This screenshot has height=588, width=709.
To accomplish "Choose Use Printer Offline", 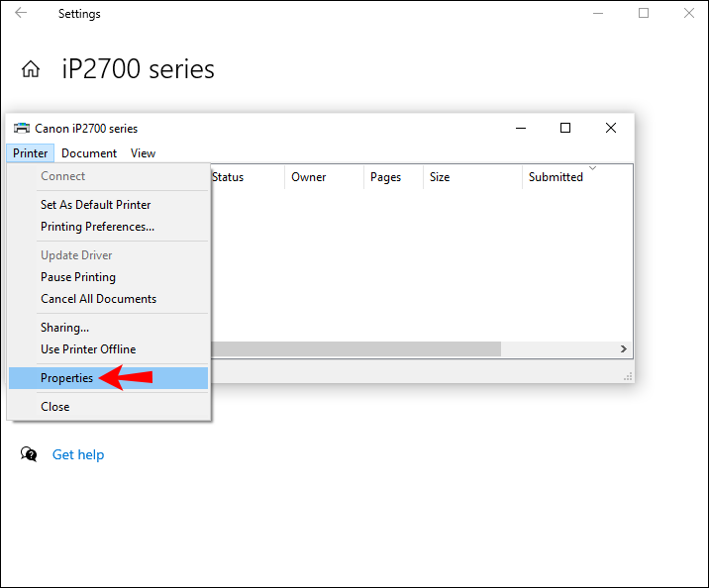I will pos(109,349).
